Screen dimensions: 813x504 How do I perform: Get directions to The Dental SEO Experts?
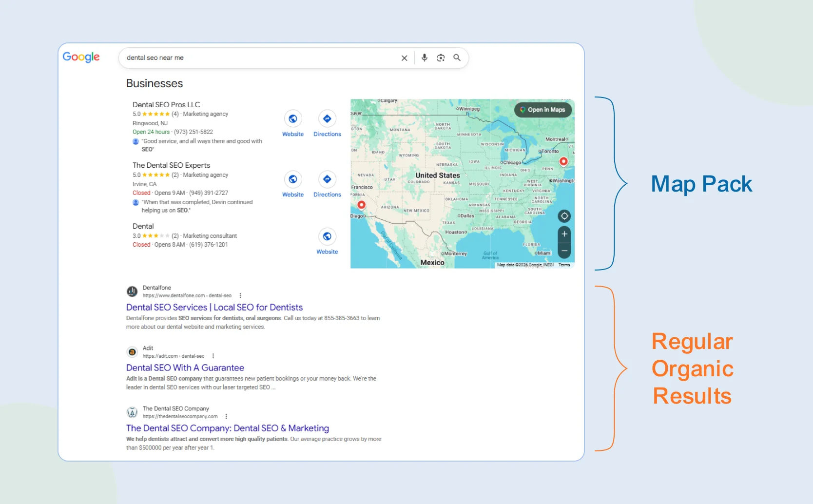(327, 184)
